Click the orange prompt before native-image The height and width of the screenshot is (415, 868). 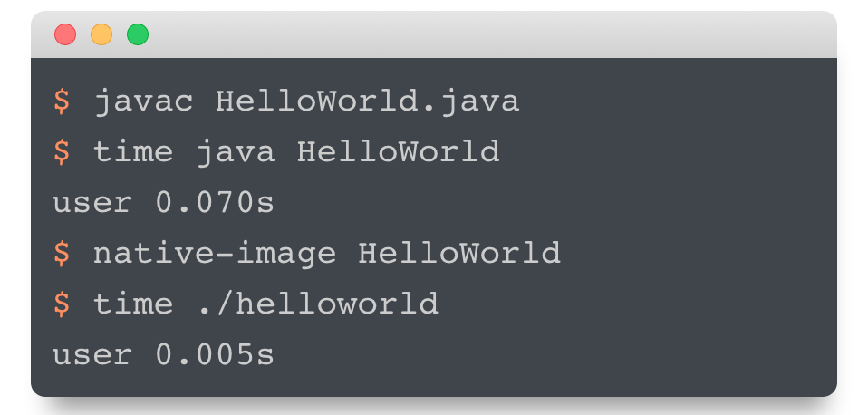[62, 253]
